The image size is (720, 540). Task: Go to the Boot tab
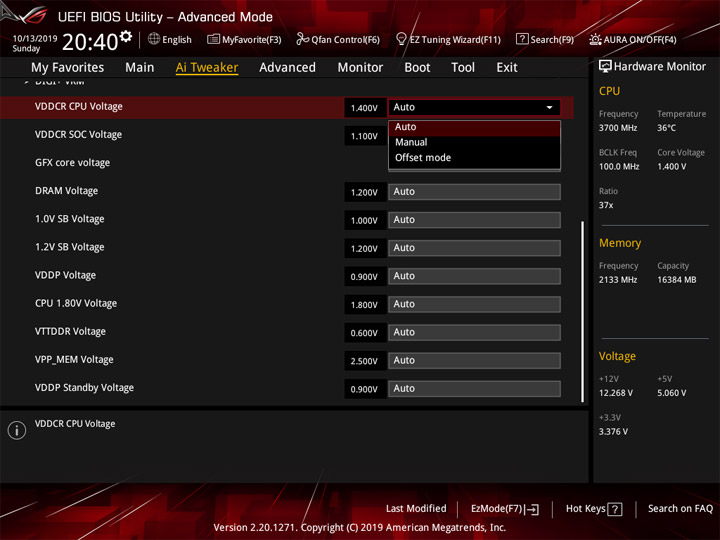[x=417, y=68]
